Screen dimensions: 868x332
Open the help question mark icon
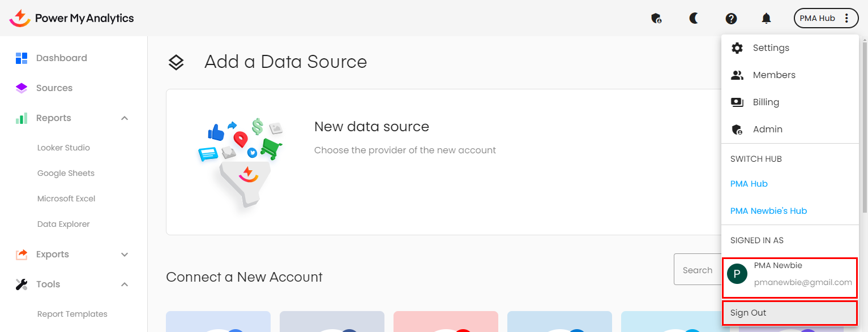tap(731, 19)
